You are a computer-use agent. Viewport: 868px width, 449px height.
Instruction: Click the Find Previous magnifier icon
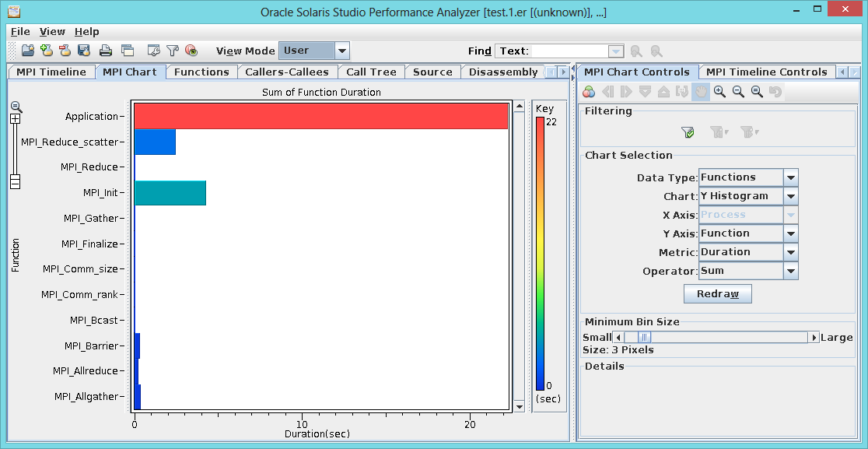coord(656,51)
